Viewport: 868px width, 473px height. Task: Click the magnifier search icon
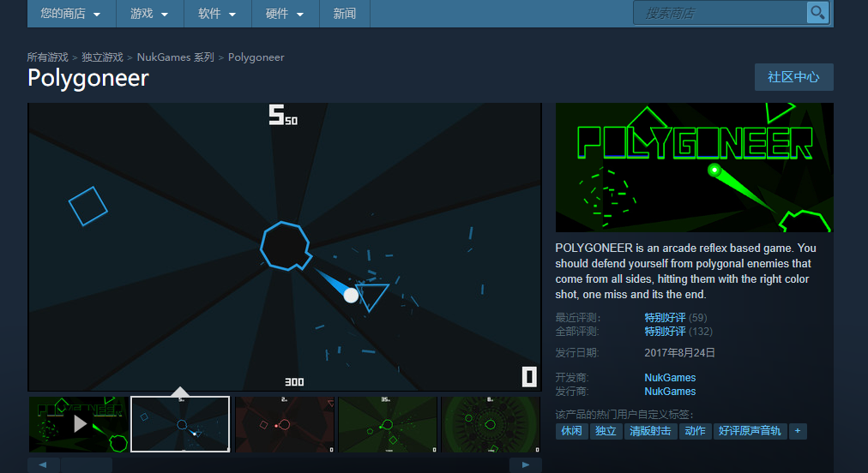click(817, 13)
